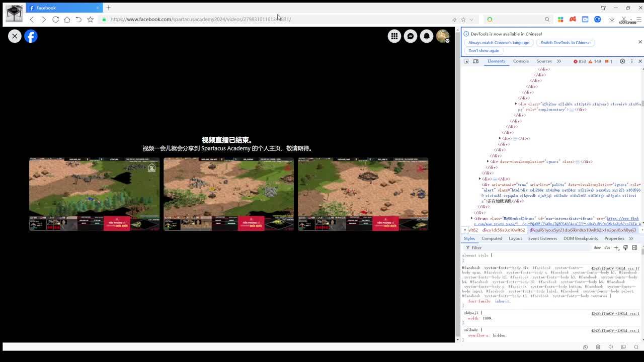
Task: Show more DevTools panel tabs
Action: click(559, 61)
